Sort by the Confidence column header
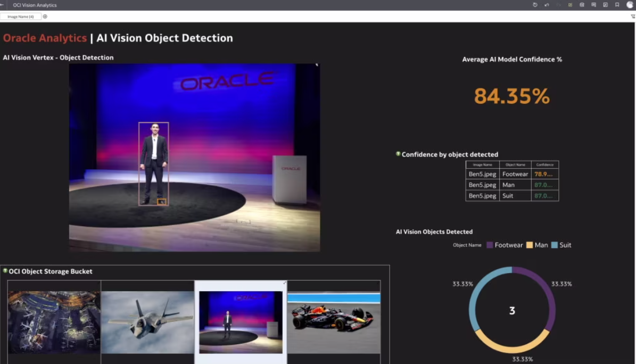Image resolution: width=636 pixels, height=364 pixels. click(545, 165)
